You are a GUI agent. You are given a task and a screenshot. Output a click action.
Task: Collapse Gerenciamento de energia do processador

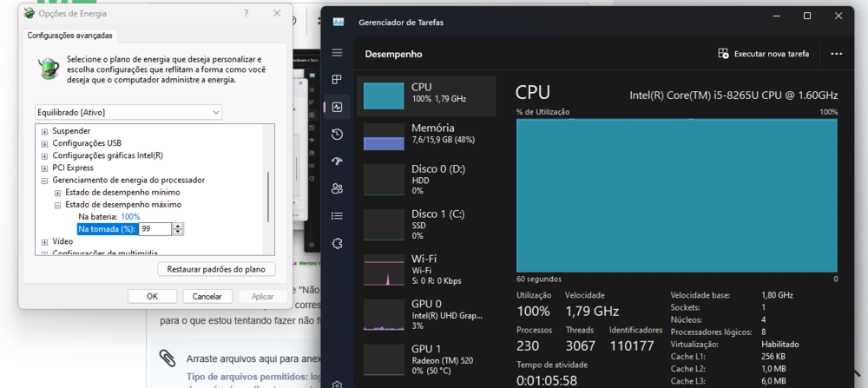(44, 181)
